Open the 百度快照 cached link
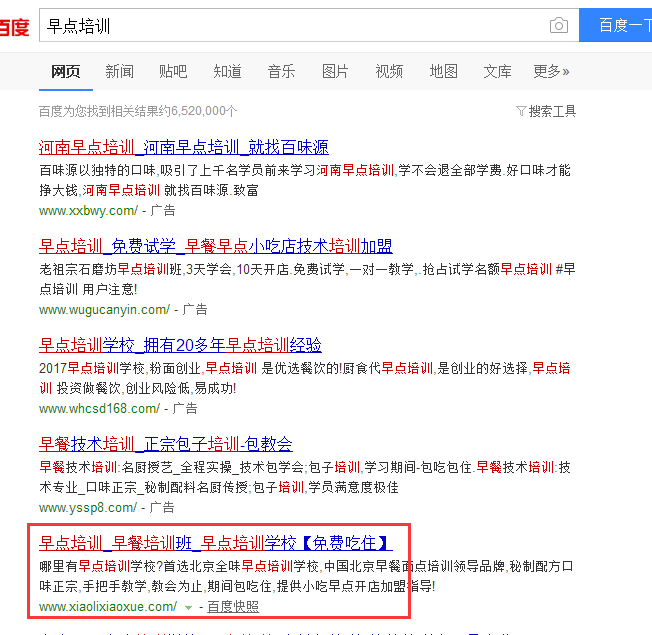Screen dimensions: 652x635 click(233, 607)
